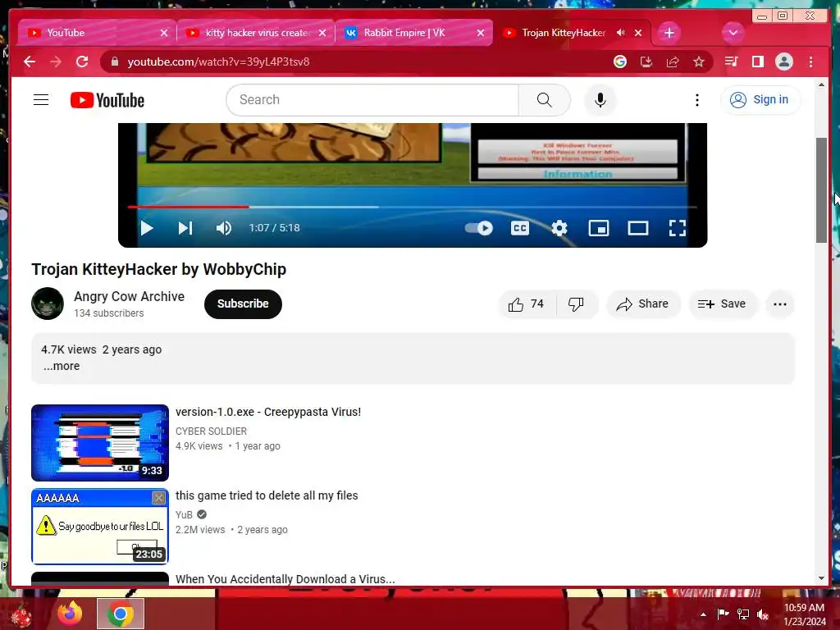Open YouTube settings three-dot menu
This screenshot has height=630, width=840.
pos(696,99)
